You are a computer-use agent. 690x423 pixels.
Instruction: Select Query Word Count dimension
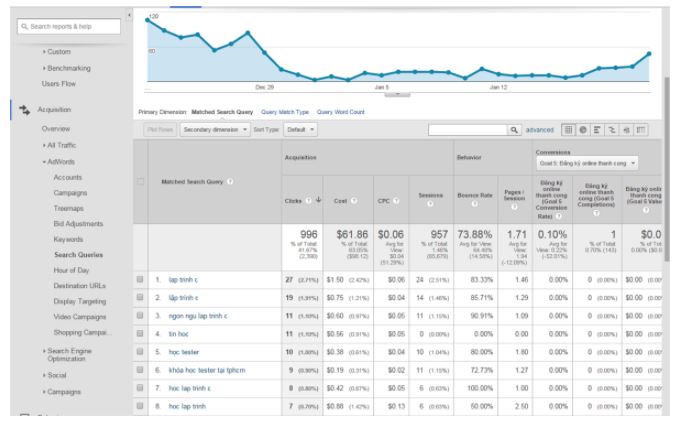point(341,112)
